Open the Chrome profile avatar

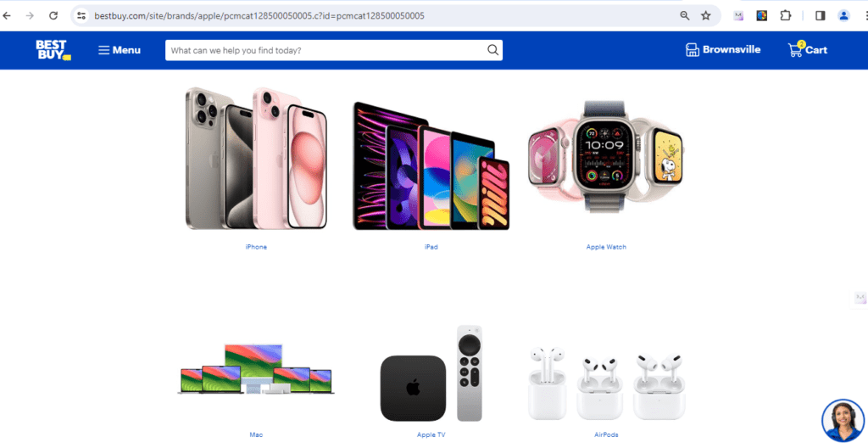(843, 15)
